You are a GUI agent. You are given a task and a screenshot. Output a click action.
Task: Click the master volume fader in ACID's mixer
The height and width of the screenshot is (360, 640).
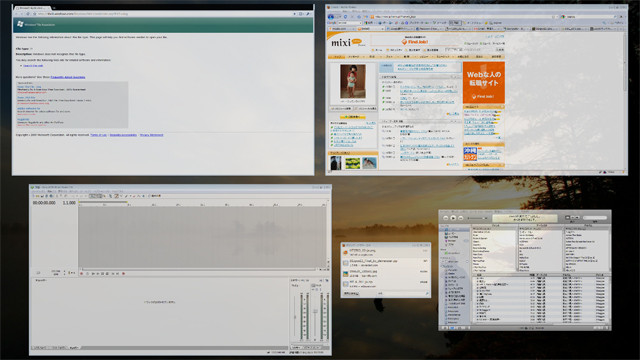(x=315, y=311)
